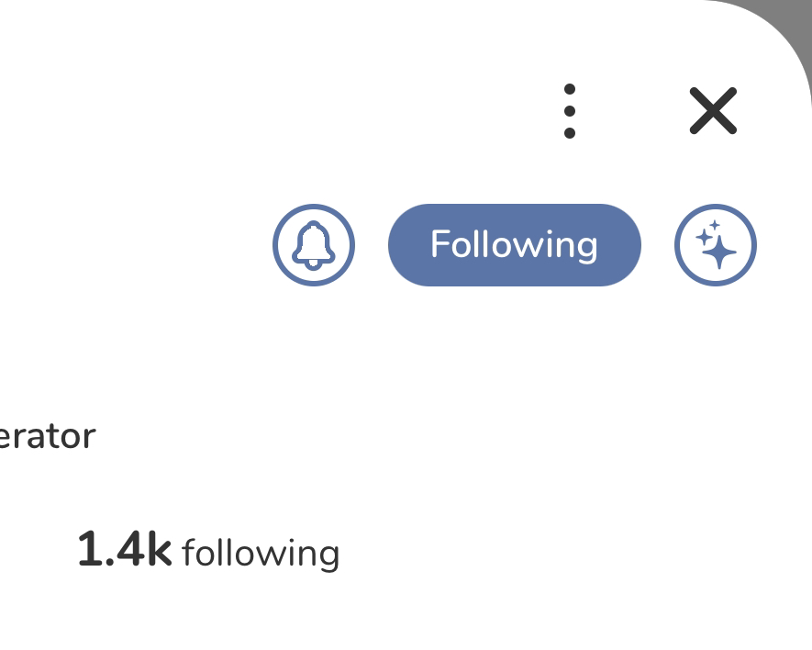
Task: Click the sparkle stars icon
Action: tap(716, 245)
